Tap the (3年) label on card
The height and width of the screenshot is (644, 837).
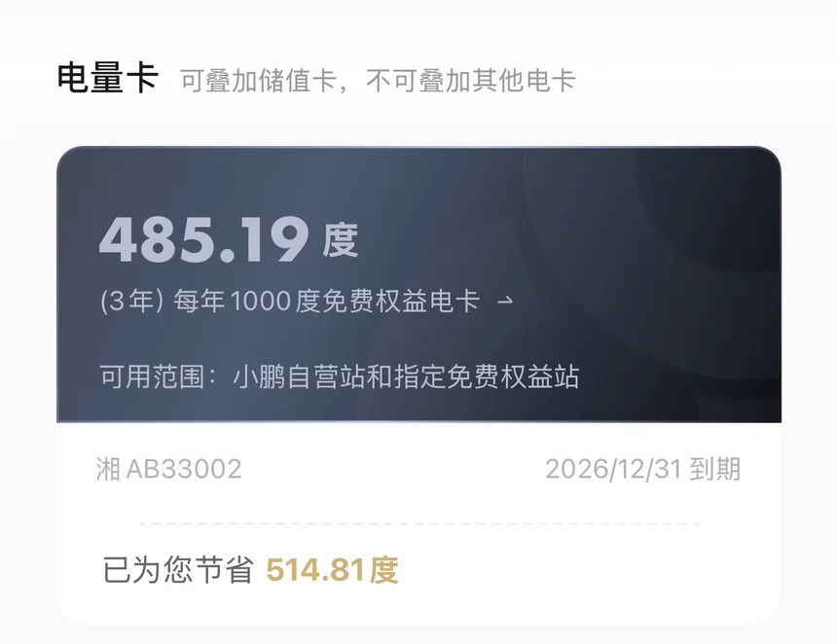tap(131, 301)
